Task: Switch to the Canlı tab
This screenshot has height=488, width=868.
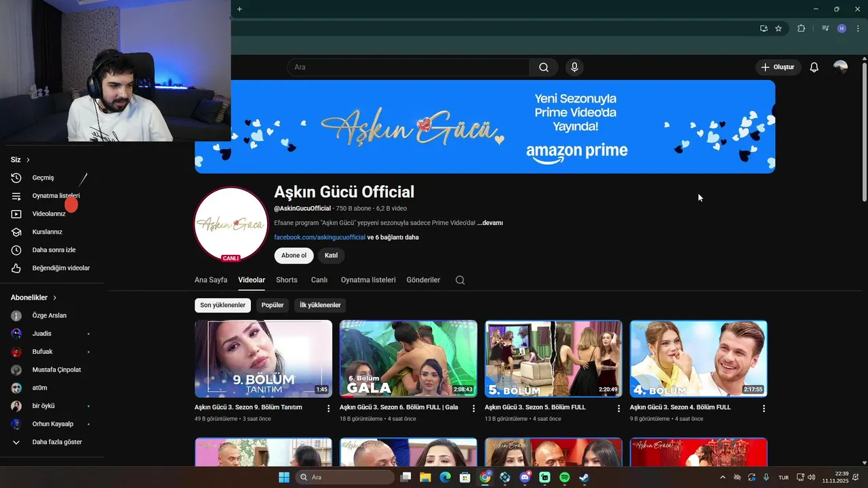Action: coord(319,280)
